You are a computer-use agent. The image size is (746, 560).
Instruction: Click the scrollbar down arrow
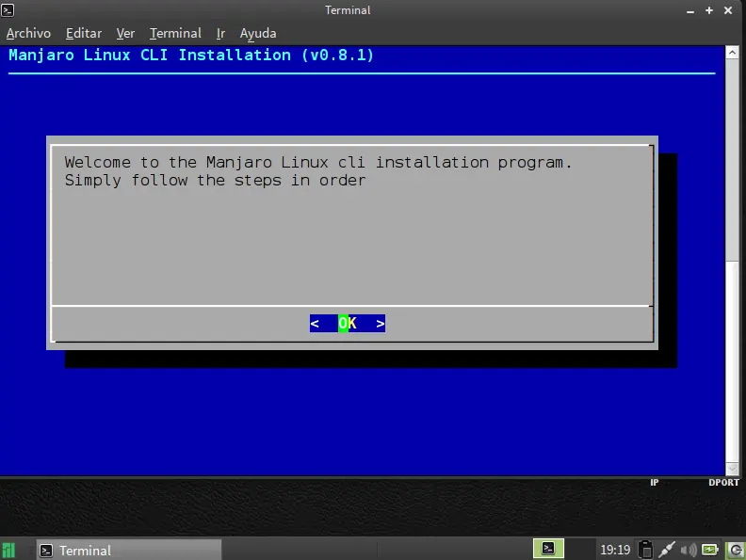click(732, 469)
